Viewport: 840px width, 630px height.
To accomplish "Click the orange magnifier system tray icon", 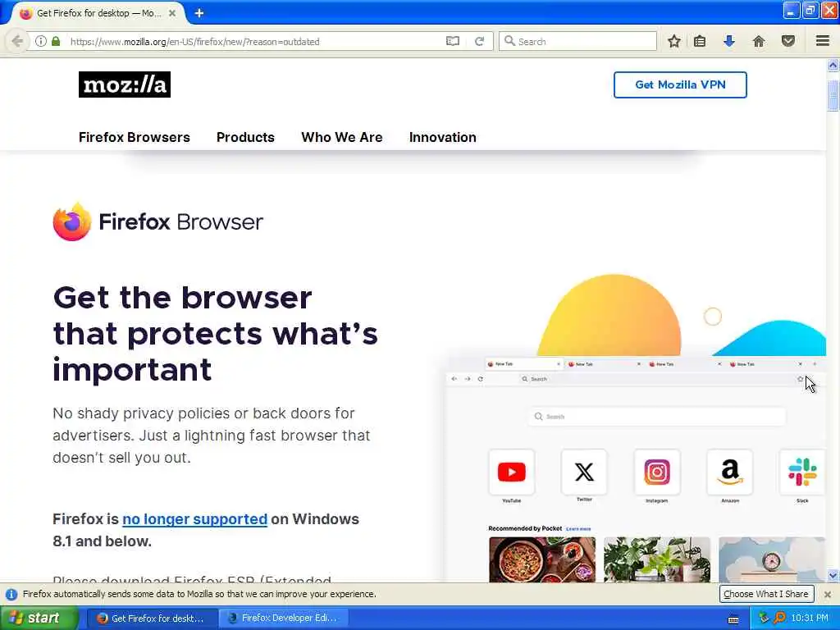I will 779,619.
